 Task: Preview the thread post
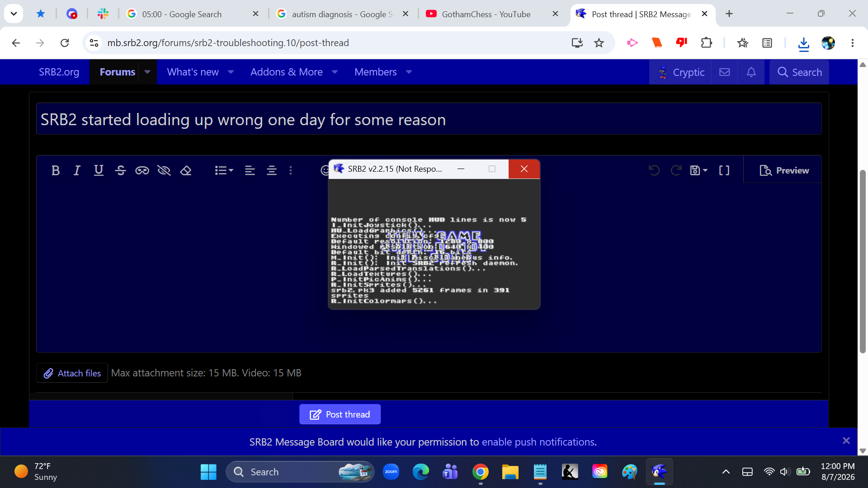click(x=784, y=170)
